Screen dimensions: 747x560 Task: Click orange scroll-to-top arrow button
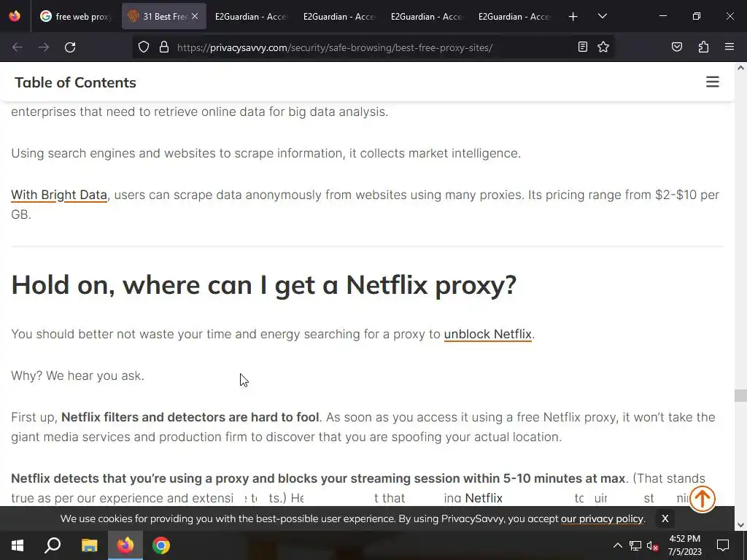(x=703, y=499)
